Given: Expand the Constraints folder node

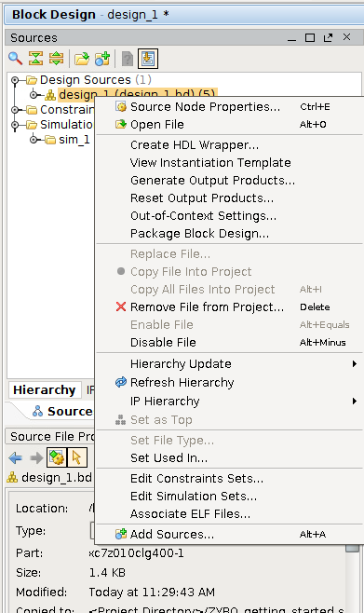Looking at the screenshot, I should point(15,110).
